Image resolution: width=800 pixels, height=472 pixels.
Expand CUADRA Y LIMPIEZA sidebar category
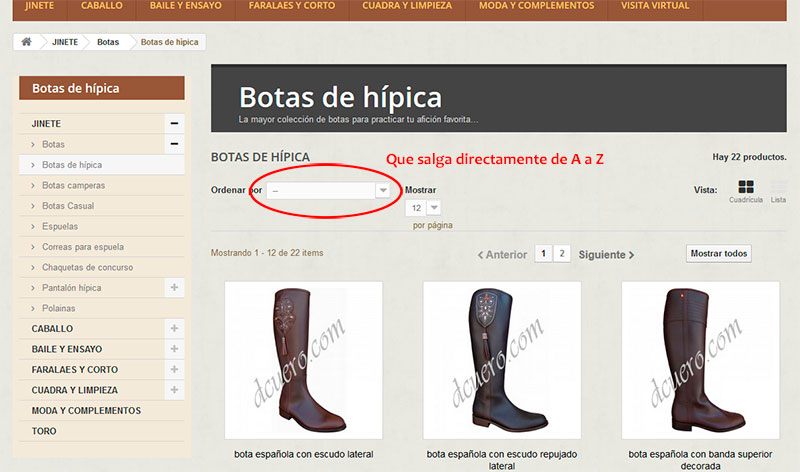point(174,389)
